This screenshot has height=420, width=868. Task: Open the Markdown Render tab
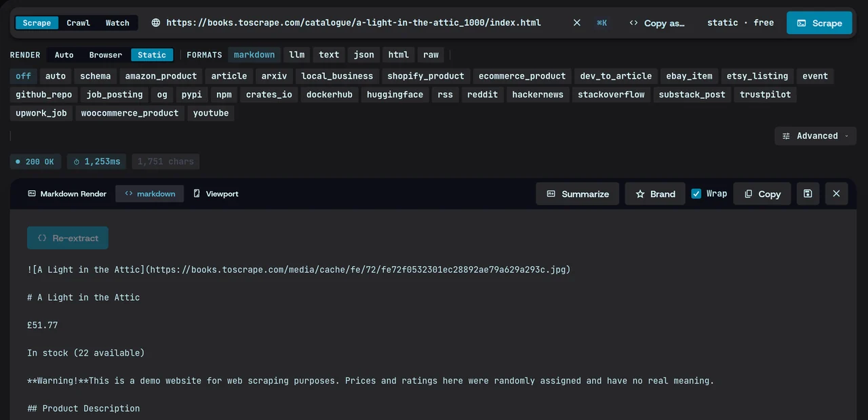pyautogui.click(x=67, y=194)
